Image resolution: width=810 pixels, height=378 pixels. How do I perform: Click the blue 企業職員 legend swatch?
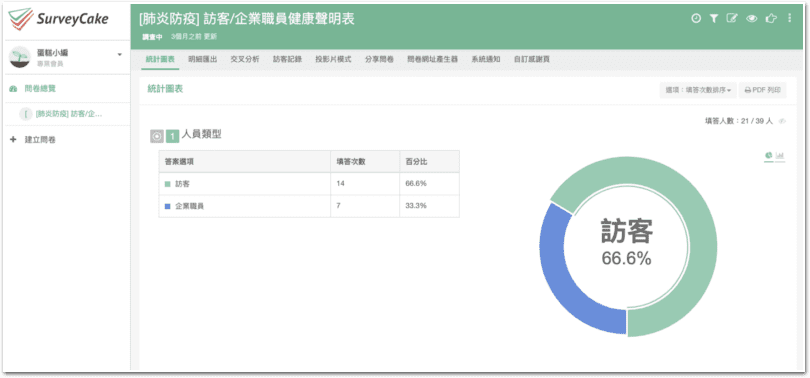167,206
